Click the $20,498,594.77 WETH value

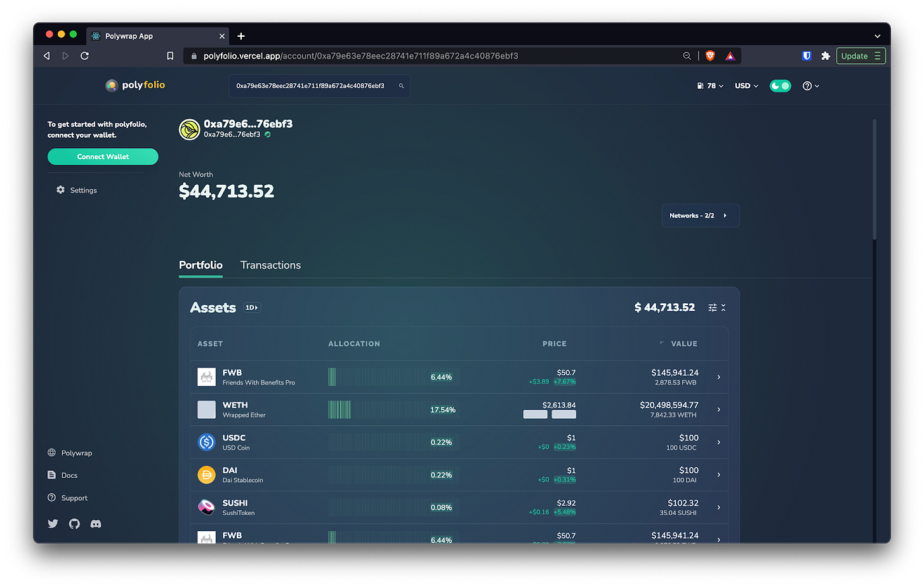(669, 405)
